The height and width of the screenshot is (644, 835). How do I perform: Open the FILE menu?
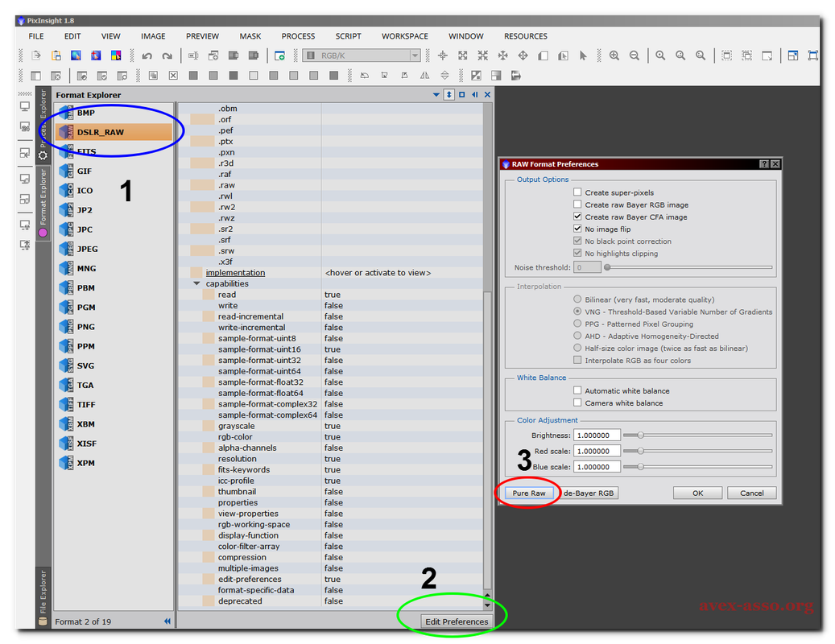pos(36,36)
